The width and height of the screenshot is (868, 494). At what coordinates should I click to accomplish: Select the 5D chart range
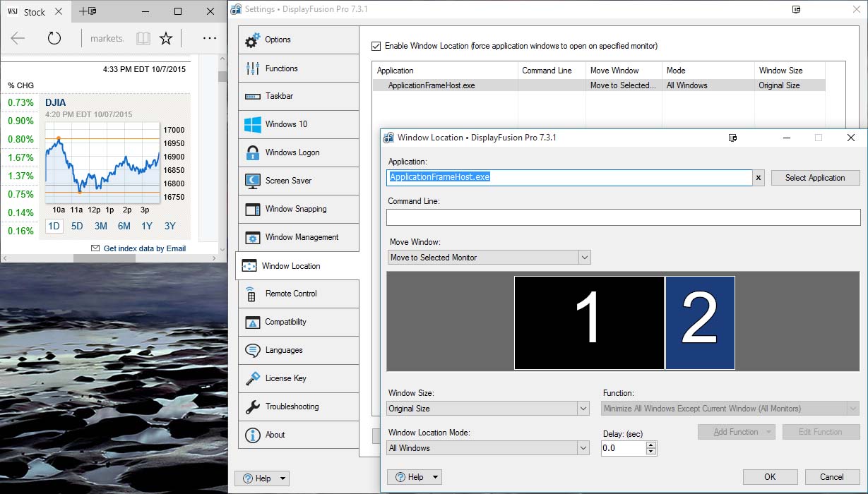[77, 227]
